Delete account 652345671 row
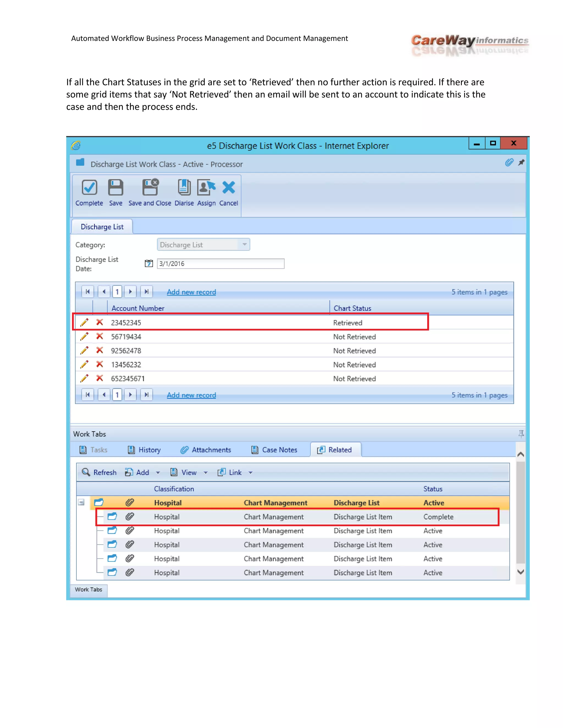 coord(100,378)
